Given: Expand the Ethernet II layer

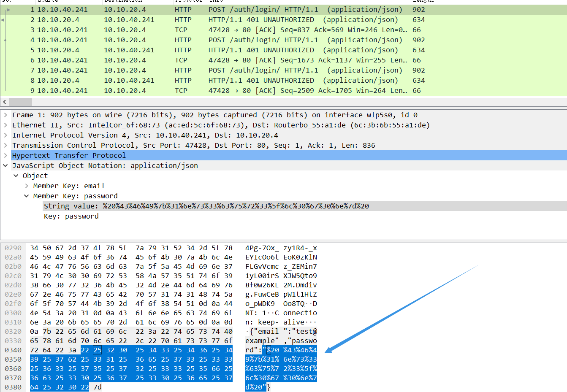Looking at the screenshot, I should click(x=5, y=125).
